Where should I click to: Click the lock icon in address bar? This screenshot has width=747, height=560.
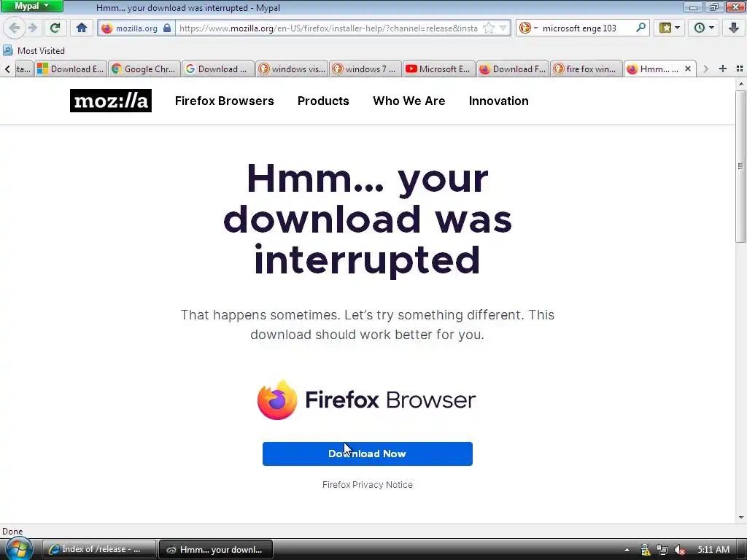[167, 28]
